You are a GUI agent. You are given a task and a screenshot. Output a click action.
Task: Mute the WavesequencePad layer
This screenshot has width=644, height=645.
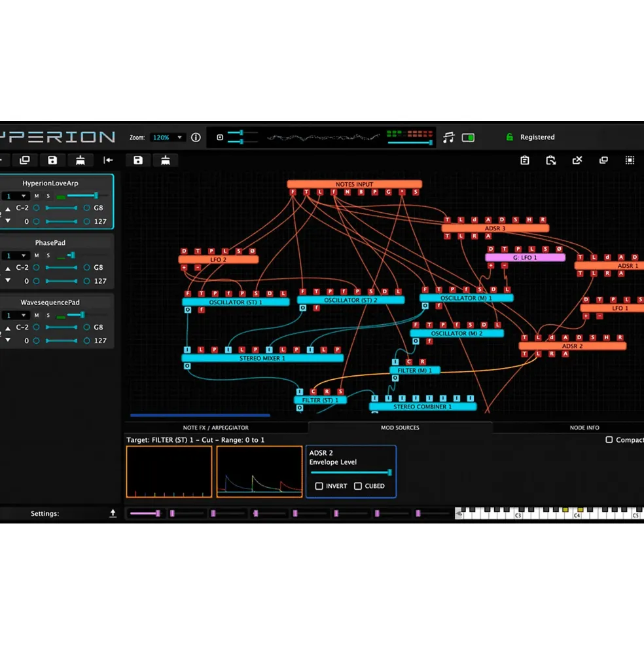point(37,315)
